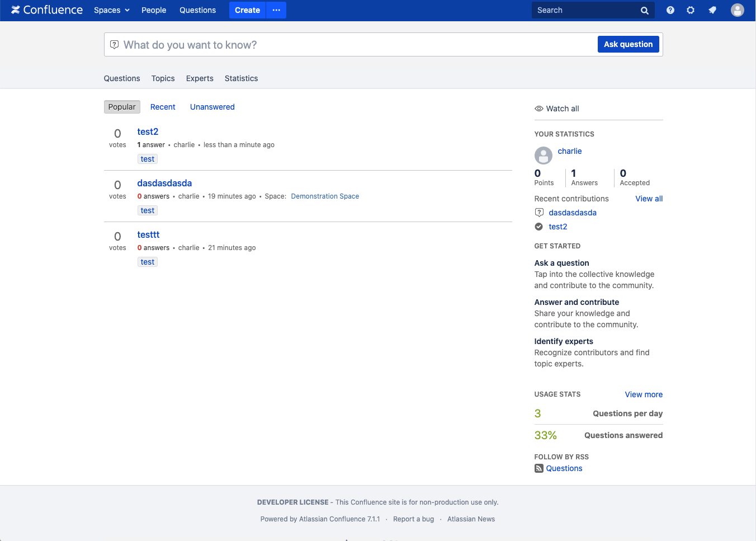The image size is (756, 541).
Task: Click the search magnifier icon
Action: [x=644, y=10]
